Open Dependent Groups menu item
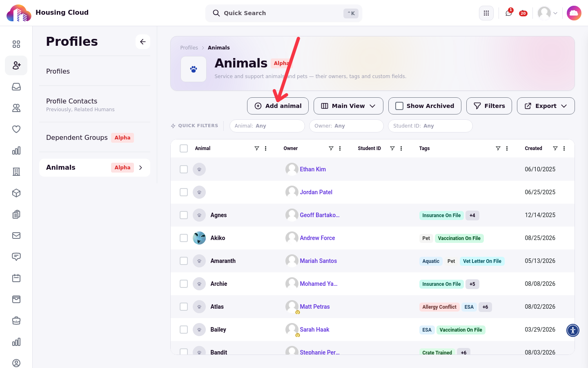The width and height of the screenshot is (588, 368). coord(95,137)
